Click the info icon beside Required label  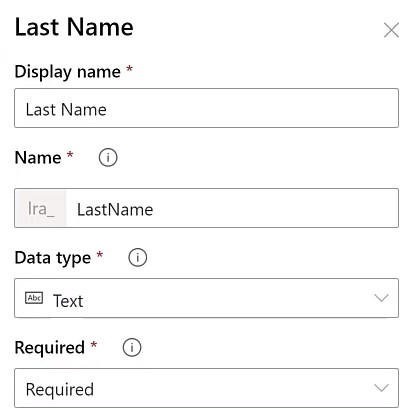(x=132, y=347)
